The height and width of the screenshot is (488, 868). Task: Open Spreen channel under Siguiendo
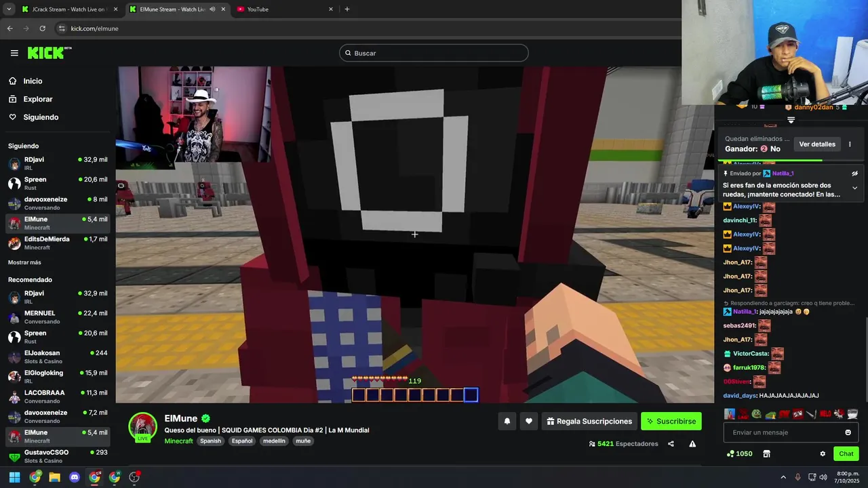[58, 184]
